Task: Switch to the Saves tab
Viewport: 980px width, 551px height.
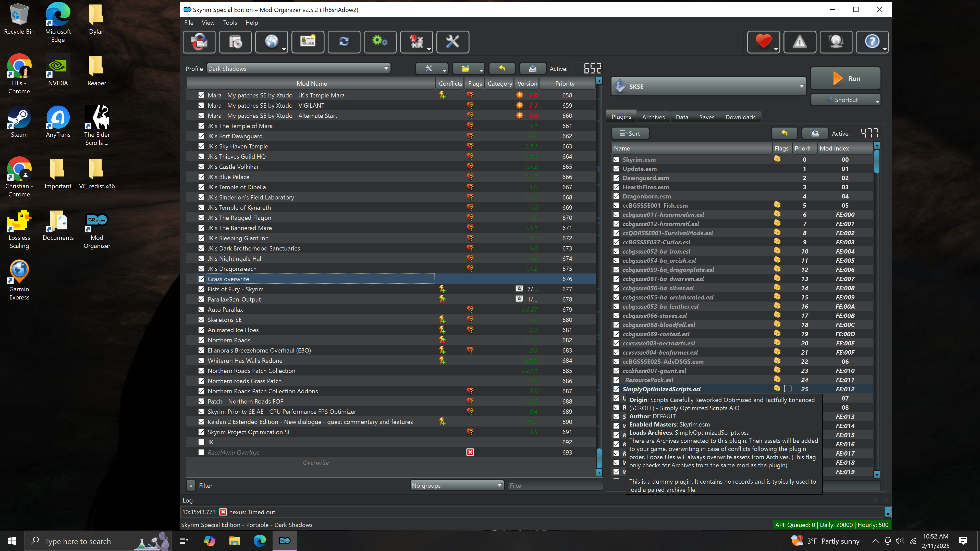Action: (x=706, y=117)
